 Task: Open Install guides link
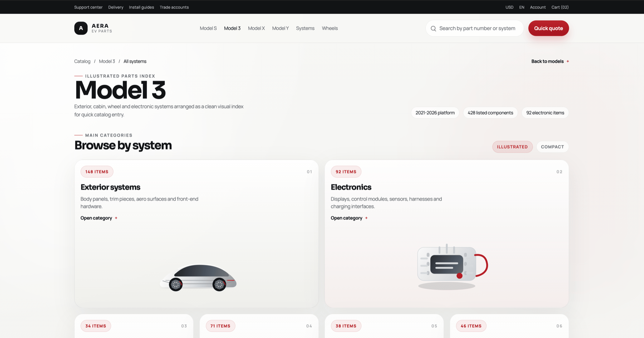[x=141, y=7]
